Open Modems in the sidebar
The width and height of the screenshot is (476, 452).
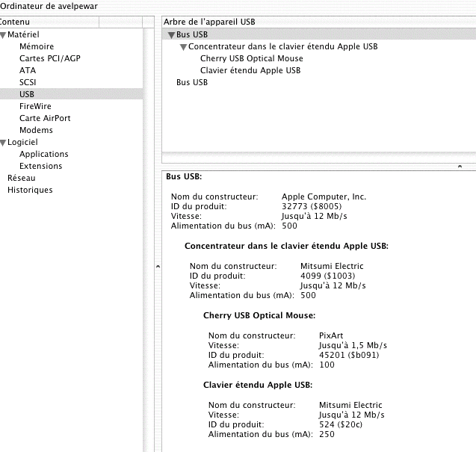coord(36,130)
